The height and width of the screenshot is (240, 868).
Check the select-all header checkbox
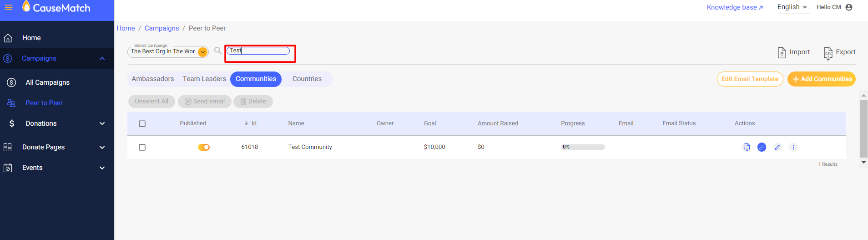click(x=142, y=123)
